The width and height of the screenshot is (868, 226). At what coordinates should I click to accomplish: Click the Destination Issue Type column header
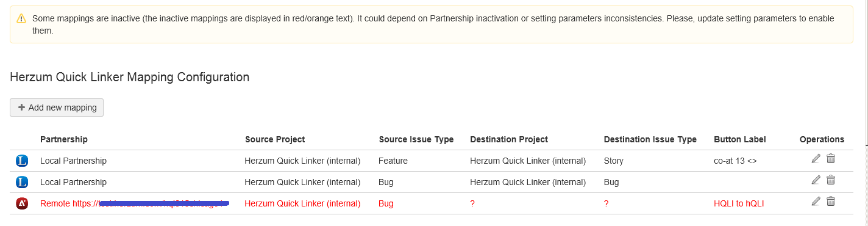click(x=650, y=139)
